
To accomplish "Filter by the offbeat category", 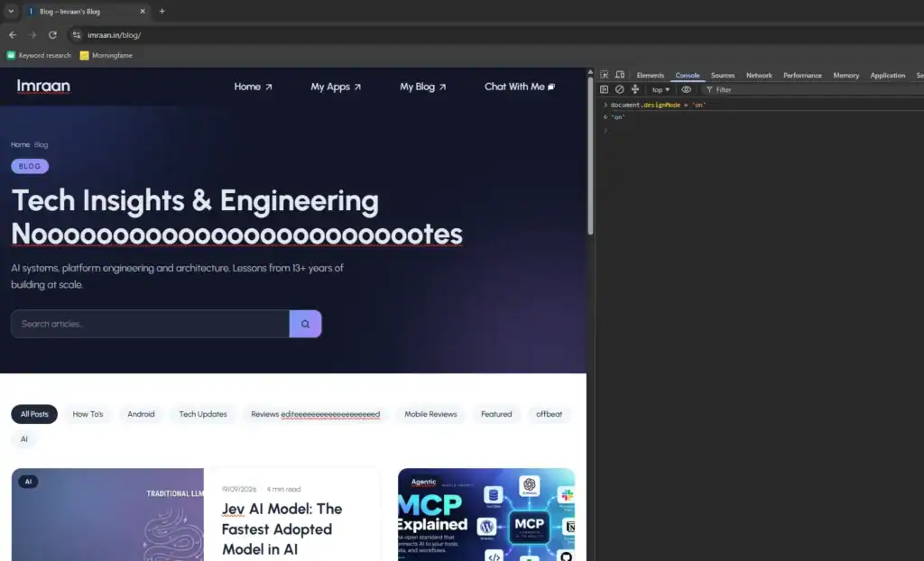I will 549,414.
